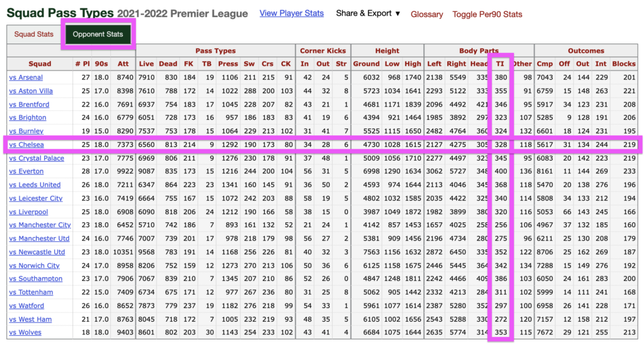Select the 1345 Press value for Southampton

(x=229, y=279)
